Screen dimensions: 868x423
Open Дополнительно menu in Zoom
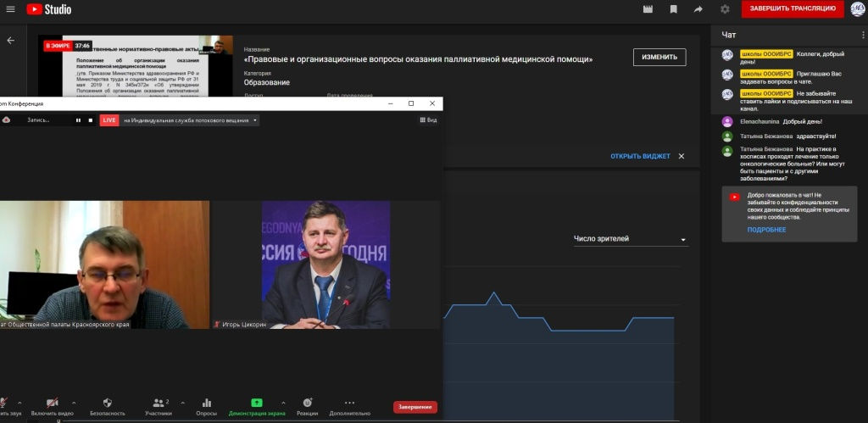coord(349,406)
